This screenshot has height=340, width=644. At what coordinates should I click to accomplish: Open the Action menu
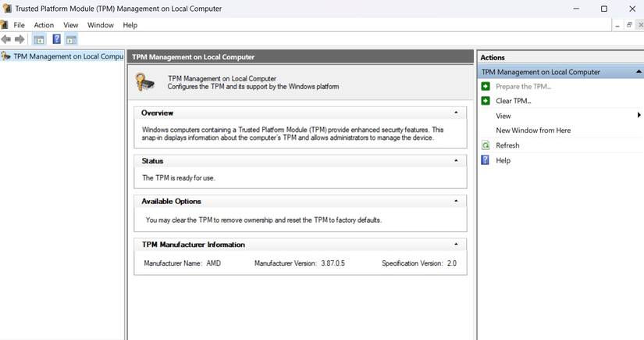(44, 25)
